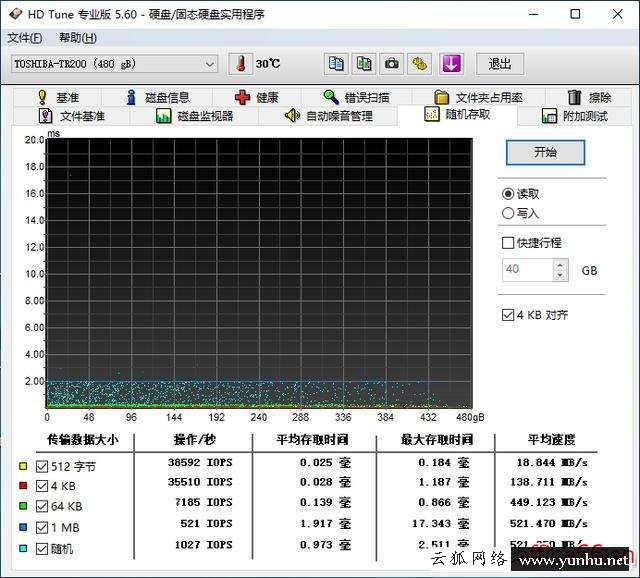Open the 帮助(H) menu
Screen dimensions: 640x578
[78, 38]
